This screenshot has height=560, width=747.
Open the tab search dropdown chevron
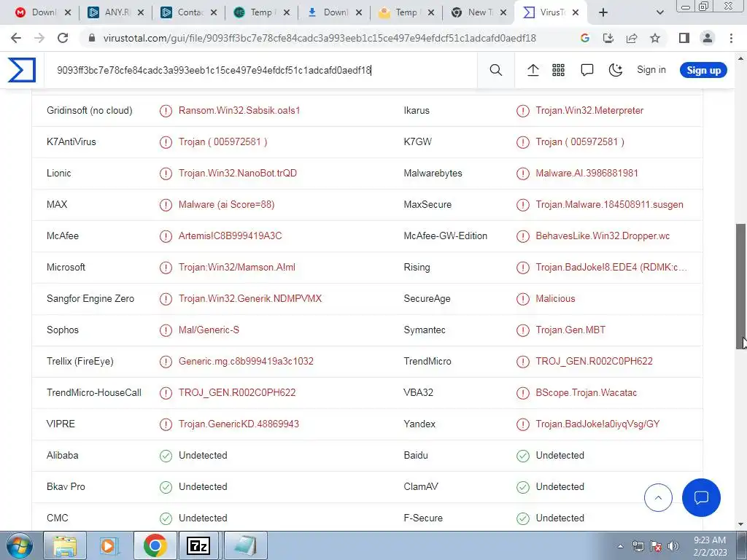point(659,12)
